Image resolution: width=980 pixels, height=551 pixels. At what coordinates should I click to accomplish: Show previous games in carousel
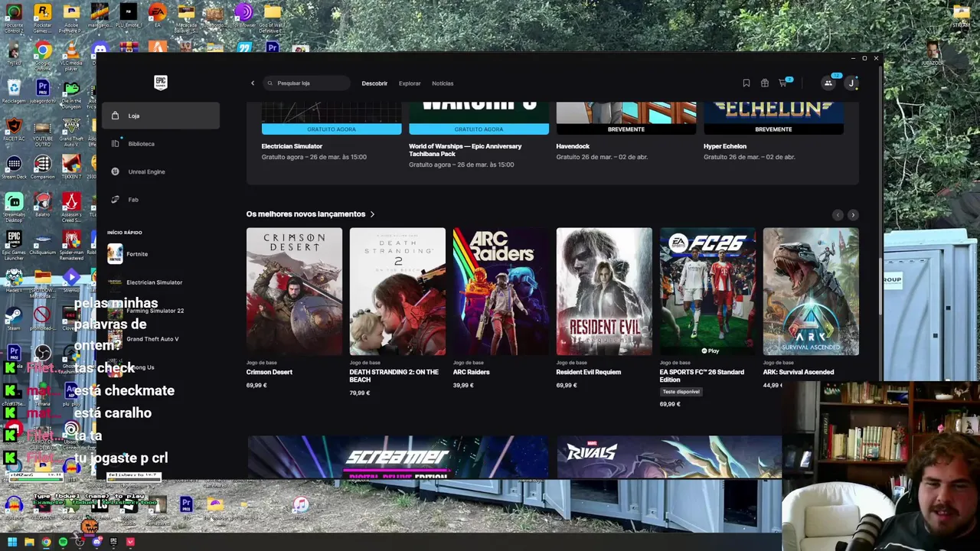pos(838,215)
